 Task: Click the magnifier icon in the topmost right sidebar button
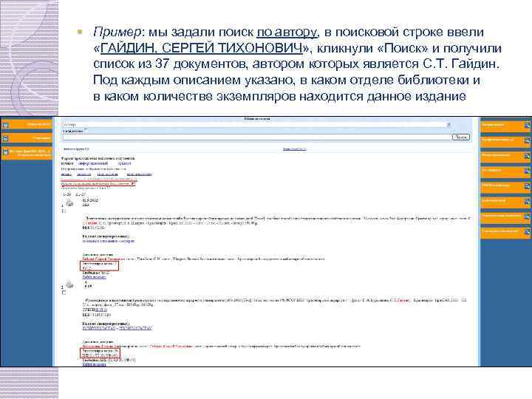pyautogui.click(x=527, y=126)
